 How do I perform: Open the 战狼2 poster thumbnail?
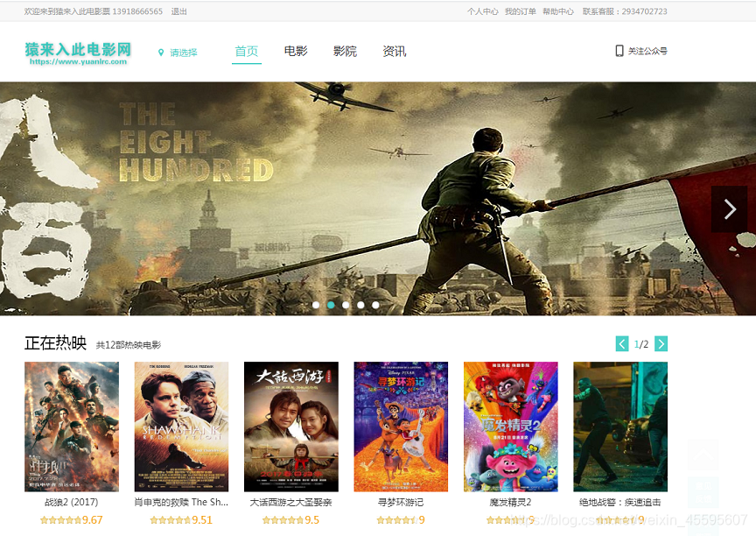(x=72, y=427)
